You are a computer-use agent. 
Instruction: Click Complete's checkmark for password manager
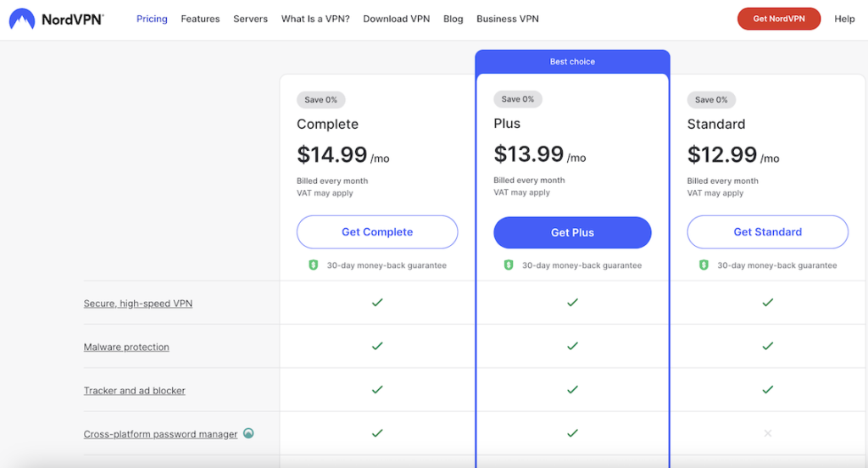377,433
